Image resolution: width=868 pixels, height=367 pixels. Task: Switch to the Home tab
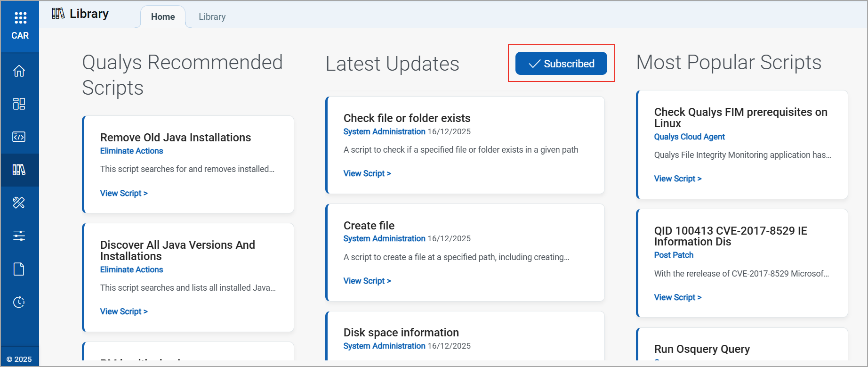click(x=163, y=17)
